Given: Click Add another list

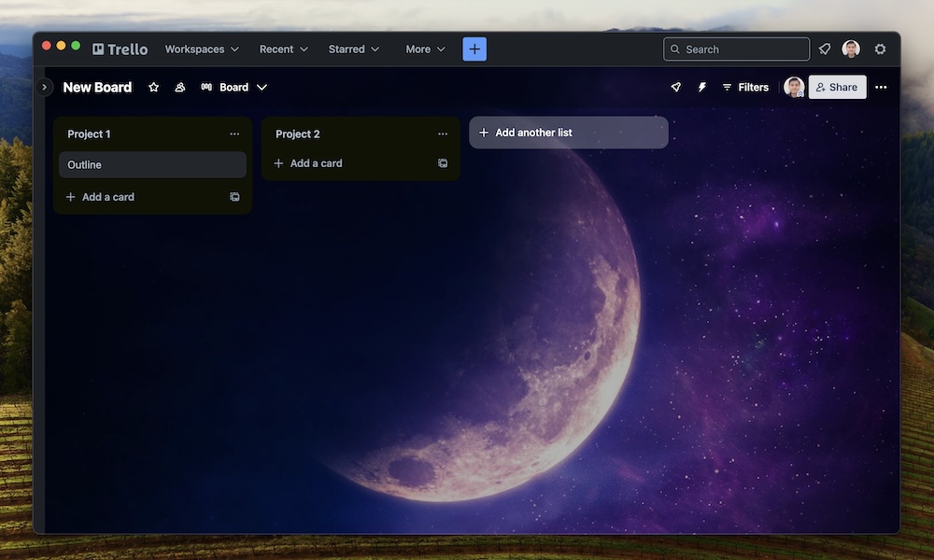Looking at the screenshot, I should coord(568,133).
